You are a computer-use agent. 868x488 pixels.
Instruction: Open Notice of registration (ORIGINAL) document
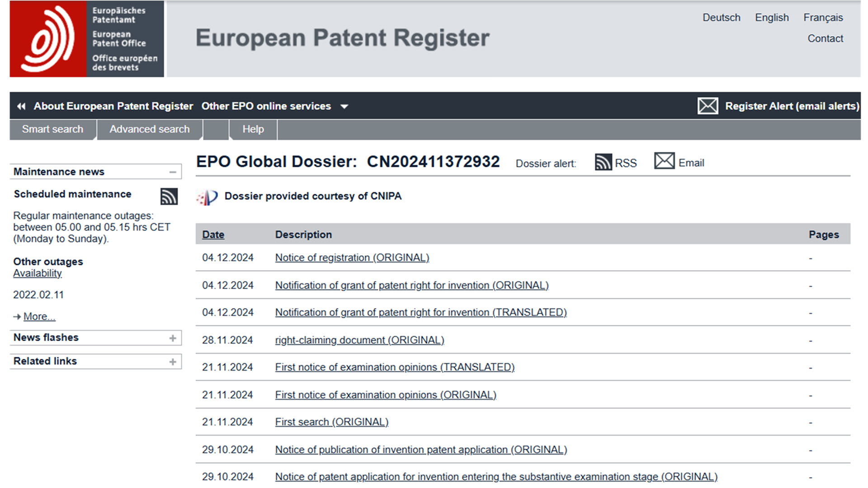tap(352, 258)
